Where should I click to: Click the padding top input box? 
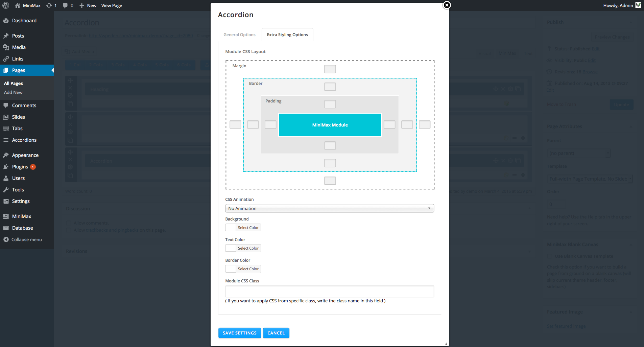point(330,104)
